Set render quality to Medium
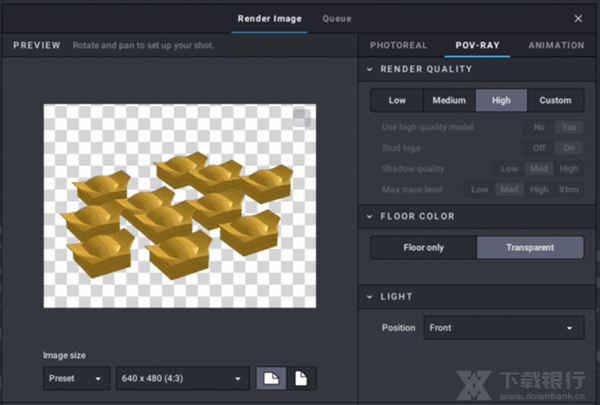600x405 pixels. [x=449, y=100]
